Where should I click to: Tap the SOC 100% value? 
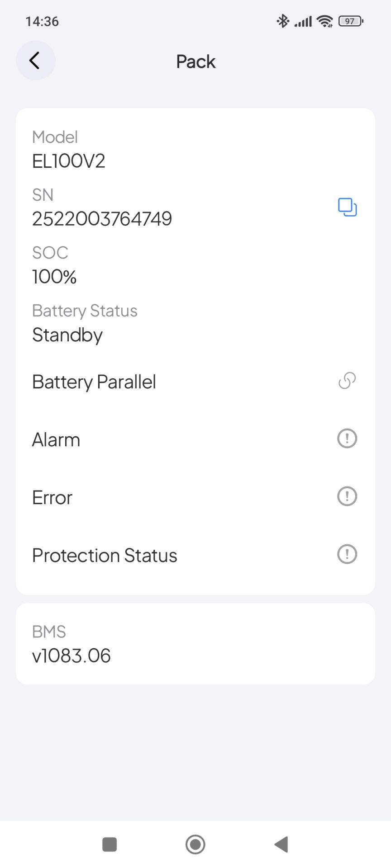click(54, 277)
